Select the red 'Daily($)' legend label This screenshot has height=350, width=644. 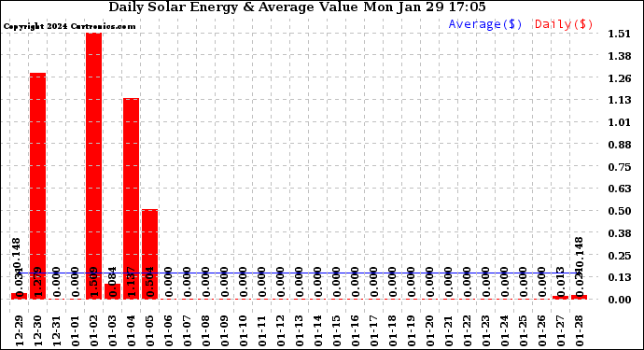564,24
